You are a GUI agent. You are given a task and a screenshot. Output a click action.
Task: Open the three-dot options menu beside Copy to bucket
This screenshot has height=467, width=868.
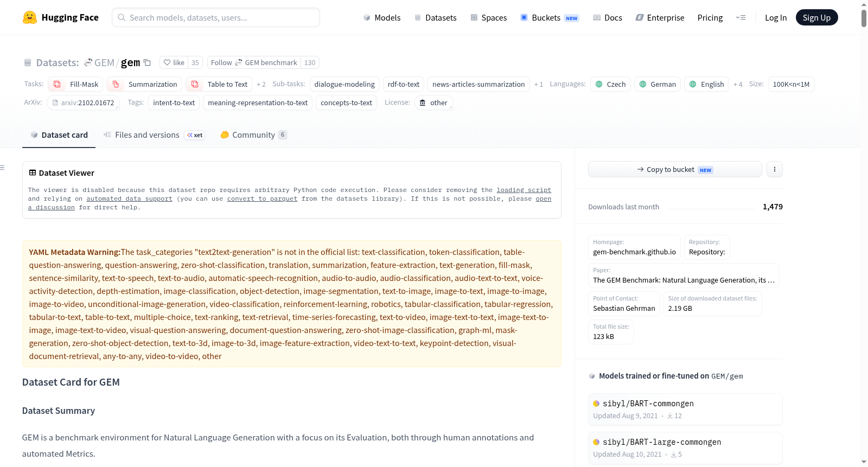tap(774, 169)
